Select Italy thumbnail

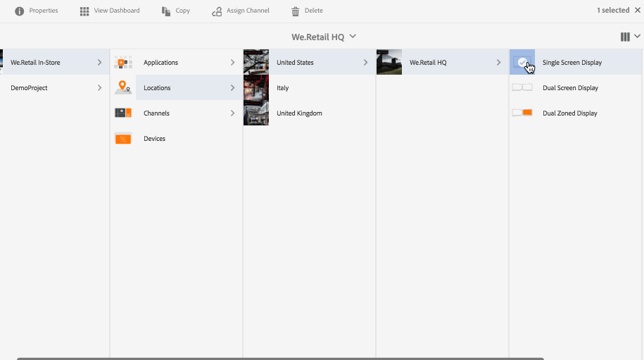tap(256, 87)
